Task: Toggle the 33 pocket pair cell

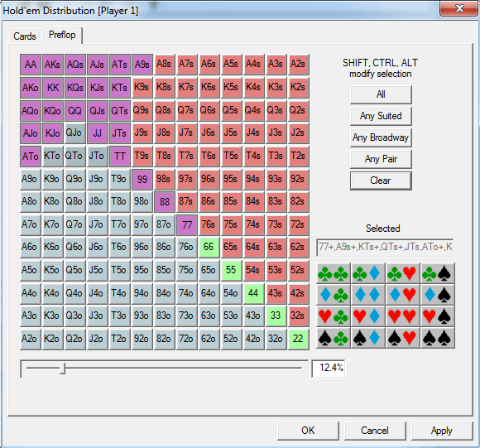Action: pyautogui.click(x=276, y=316)
